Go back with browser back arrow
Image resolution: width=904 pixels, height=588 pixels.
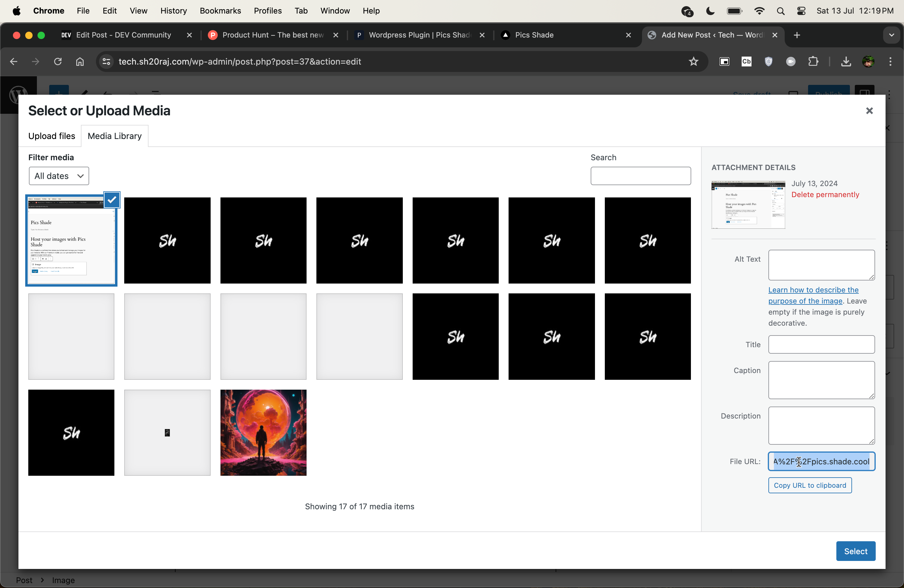pos(14,62)
